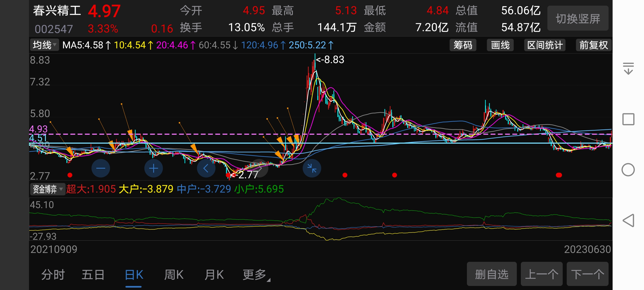Tap the 总手 144.1万 volume value
This screenshot has height=290, width=644.
tap(337, 27)
